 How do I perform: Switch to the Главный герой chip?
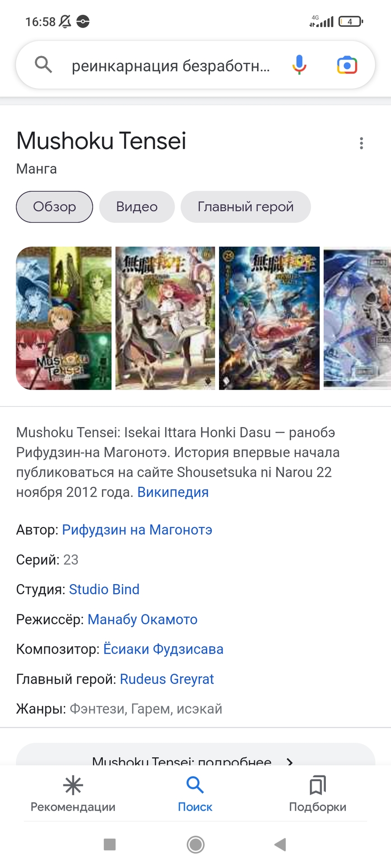(x=246, y=207)
